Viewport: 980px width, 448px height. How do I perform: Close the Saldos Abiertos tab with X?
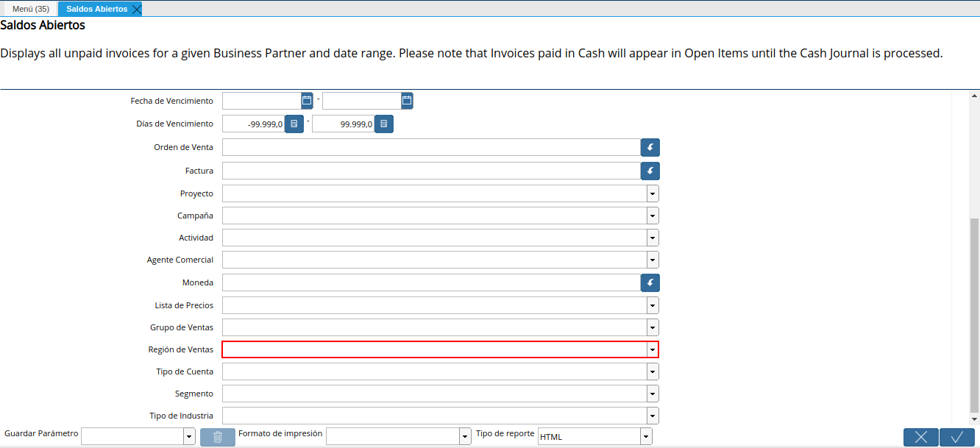136,9
